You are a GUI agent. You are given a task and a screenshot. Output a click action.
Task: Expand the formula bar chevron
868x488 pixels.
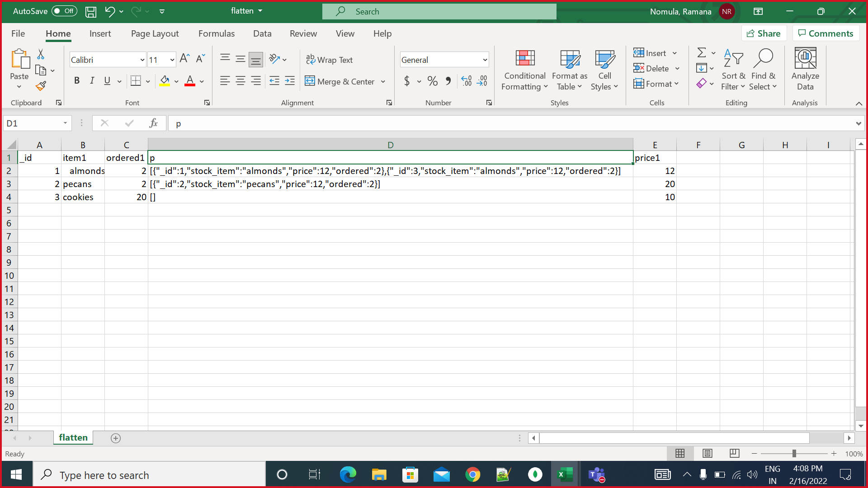coord(858,123)
